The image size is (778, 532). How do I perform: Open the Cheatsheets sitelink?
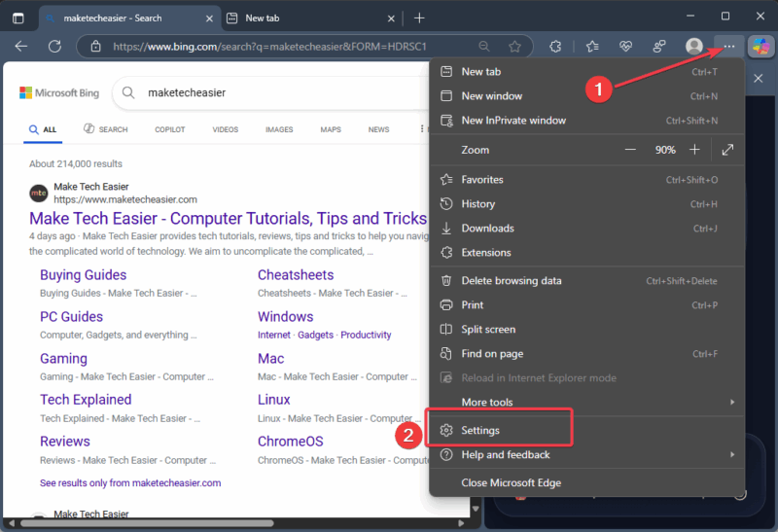pyautogui.click(x=296, y=275)
